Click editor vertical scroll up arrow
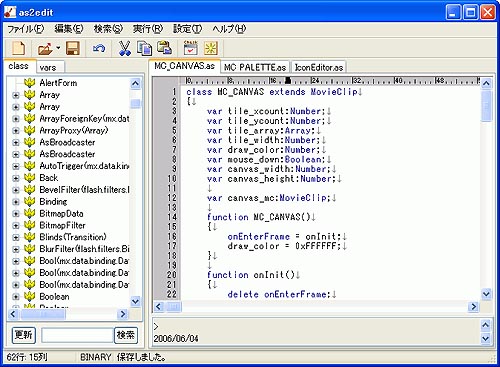This screenshot has width=500, height=367. (x=486, y=83)
